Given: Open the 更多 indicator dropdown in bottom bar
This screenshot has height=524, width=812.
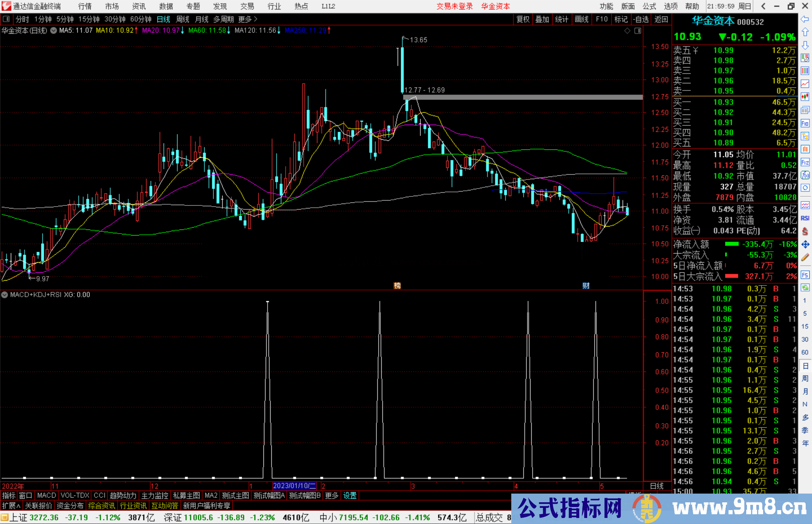Looking at the screenshot, I should [331, 495].
